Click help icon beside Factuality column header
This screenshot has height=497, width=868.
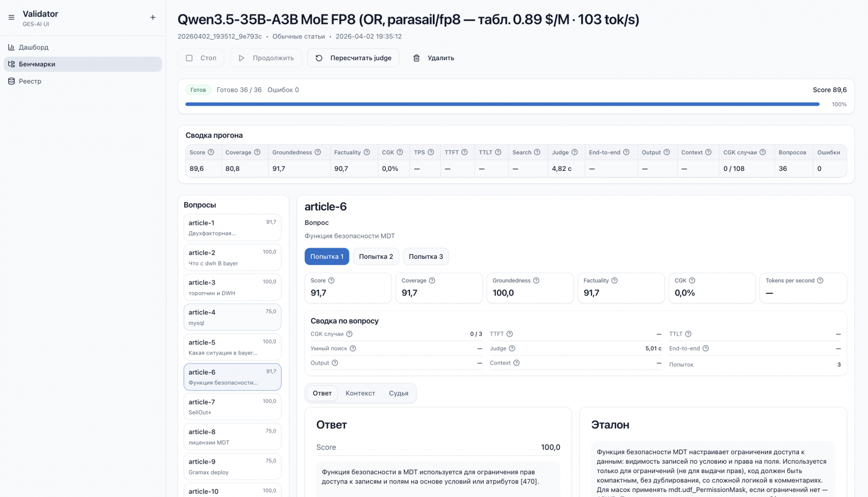367,152
